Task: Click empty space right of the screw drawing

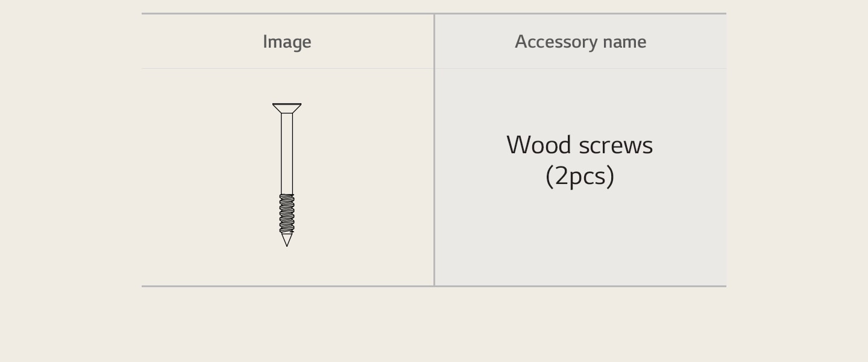Action: point(368,175)
